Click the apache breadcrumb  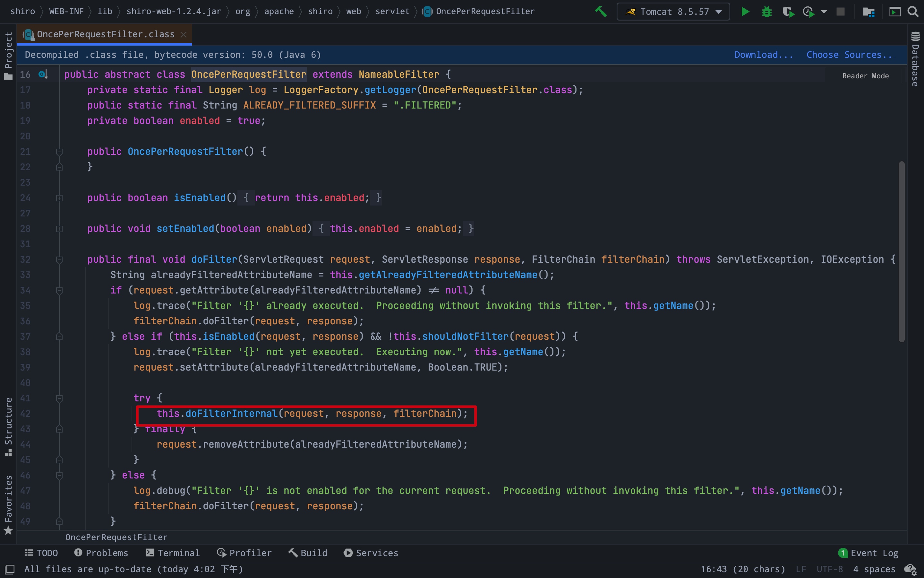click(x=279, y=12)
